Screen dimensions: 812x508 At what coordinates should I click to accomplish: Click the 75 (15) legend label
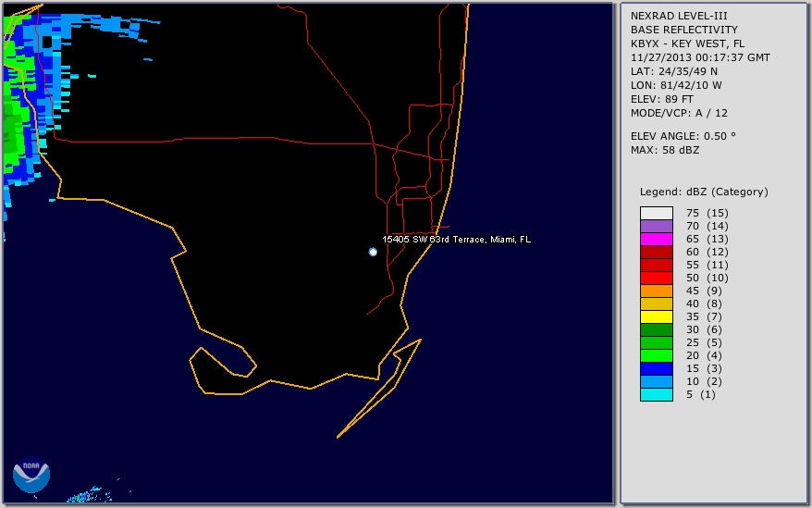point(707,213)
